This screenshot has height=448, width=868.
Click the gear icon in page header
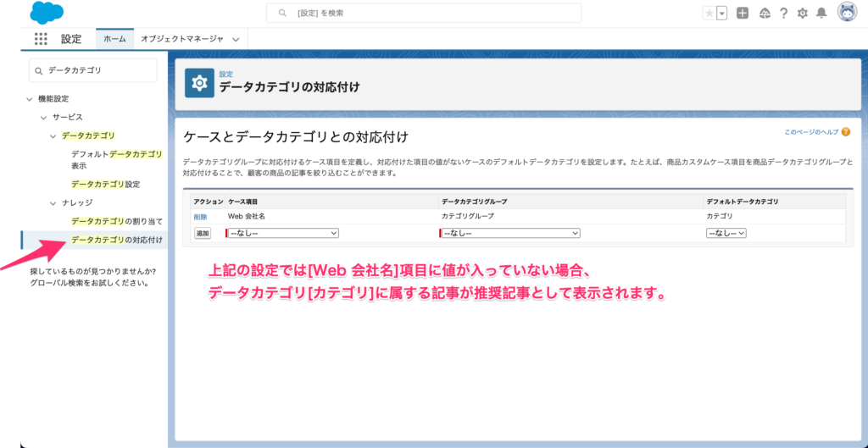coord(199,83)
